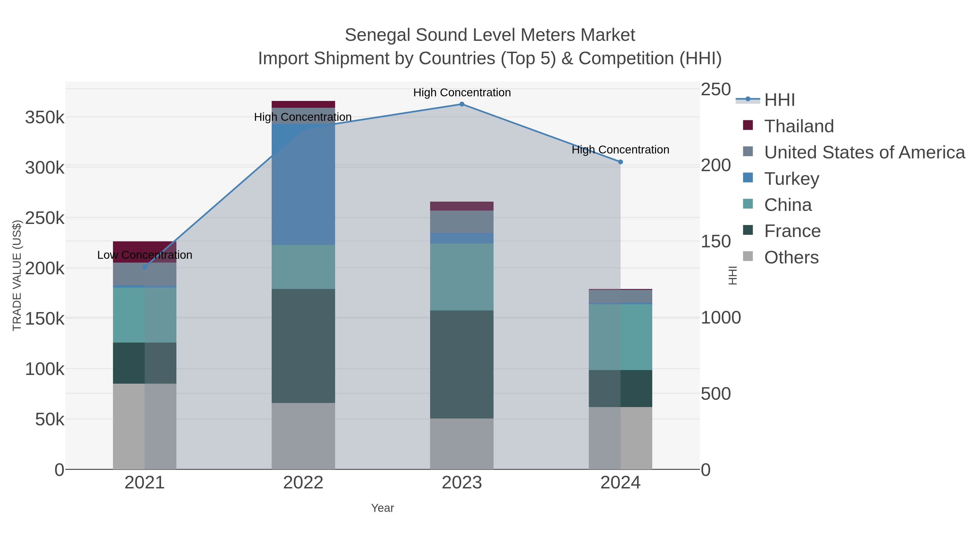The image size is (980, 551).
Task: Click the 500 tick on HHI axis
Action: 716,393
